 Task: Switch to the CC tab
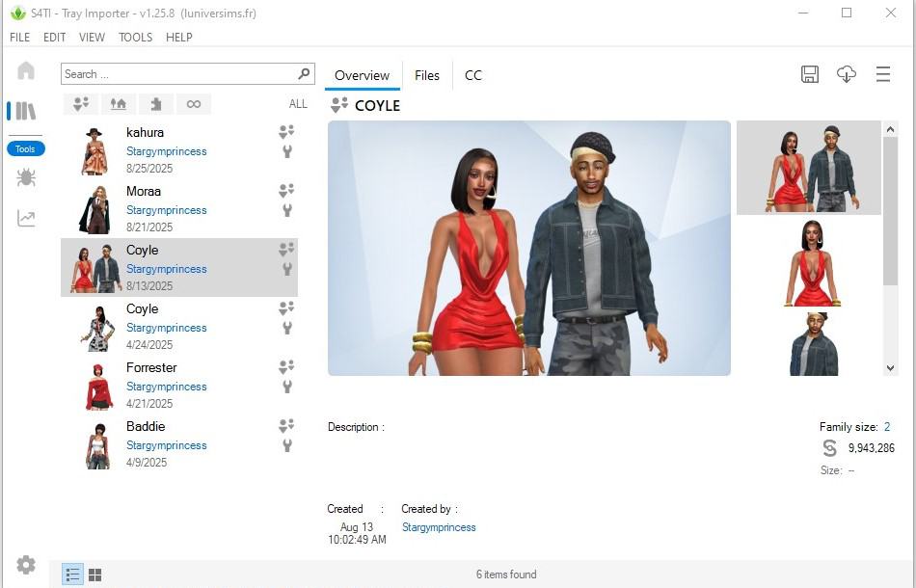[473, 75]
